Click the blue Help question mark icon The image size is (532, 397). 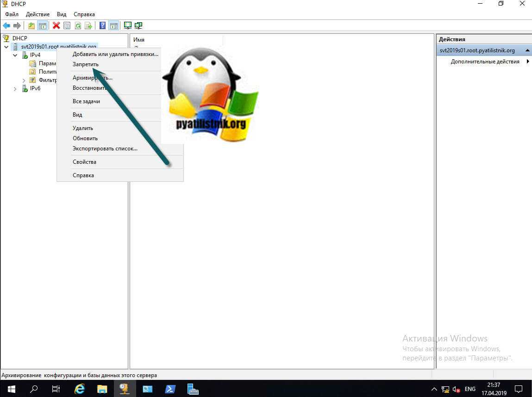[x=102, y=25]
